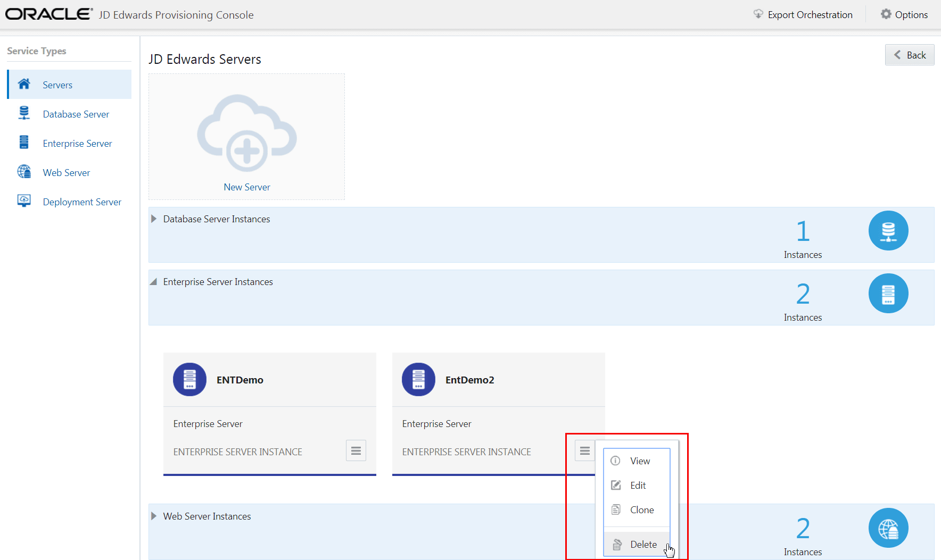
Task: Click the Web Server Instances globe icon
Action: [x=888, y=528]
